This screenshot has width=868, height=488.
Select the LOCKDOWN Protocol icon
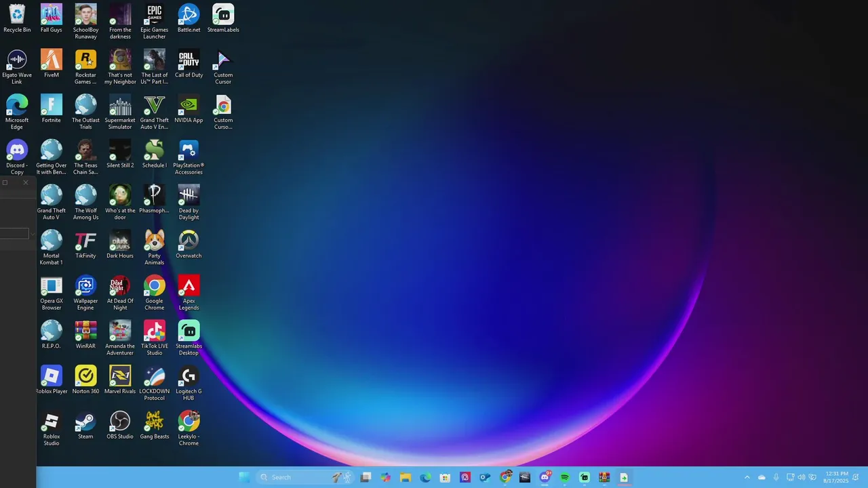point(154,383)
